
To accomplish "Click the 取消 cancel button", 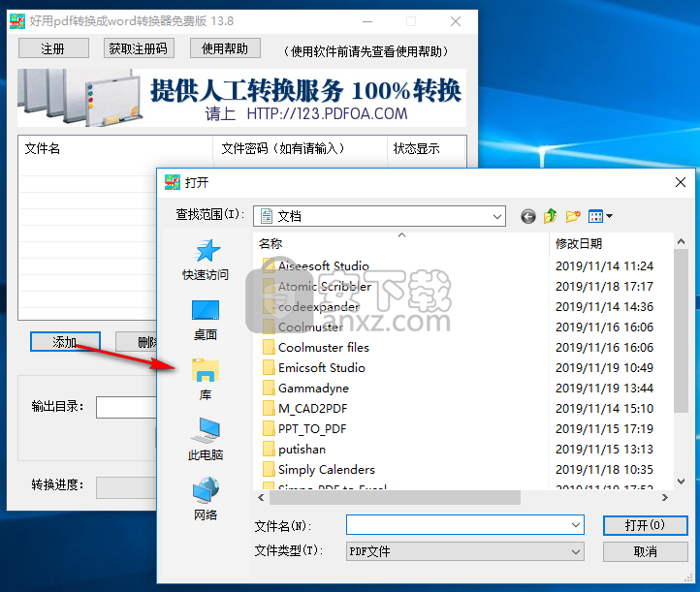I will (645, 552).
